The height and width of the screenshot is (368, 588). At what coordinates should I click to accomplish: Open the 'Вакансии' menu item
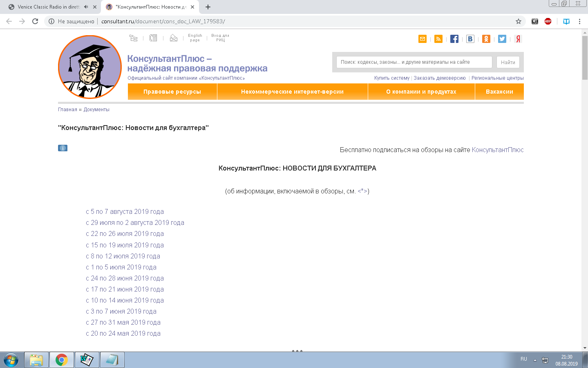pyautogui.click(x=499, y=92)
